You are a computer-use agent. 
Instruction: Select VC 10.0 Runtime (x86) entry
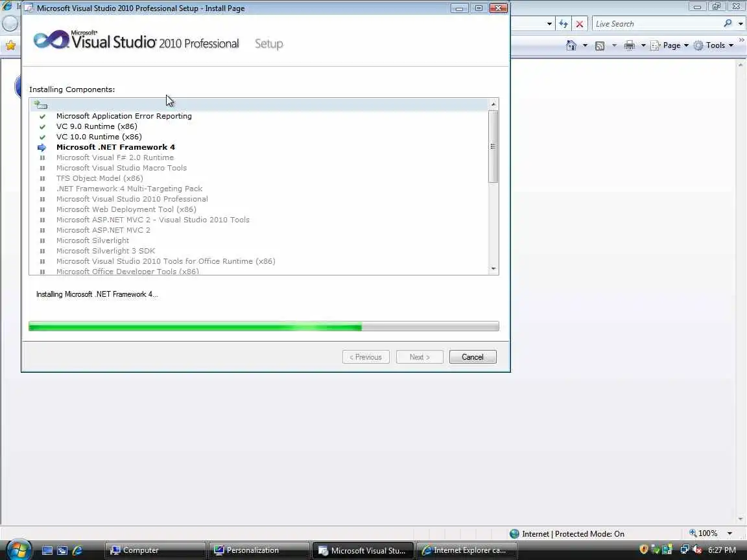pos(99,137)
